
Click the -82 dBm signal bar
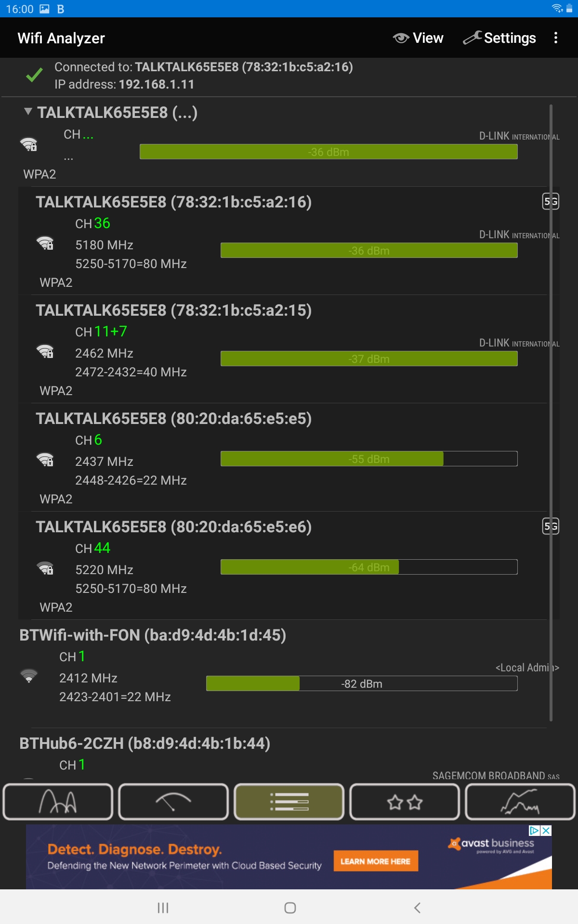pos(361,684)
